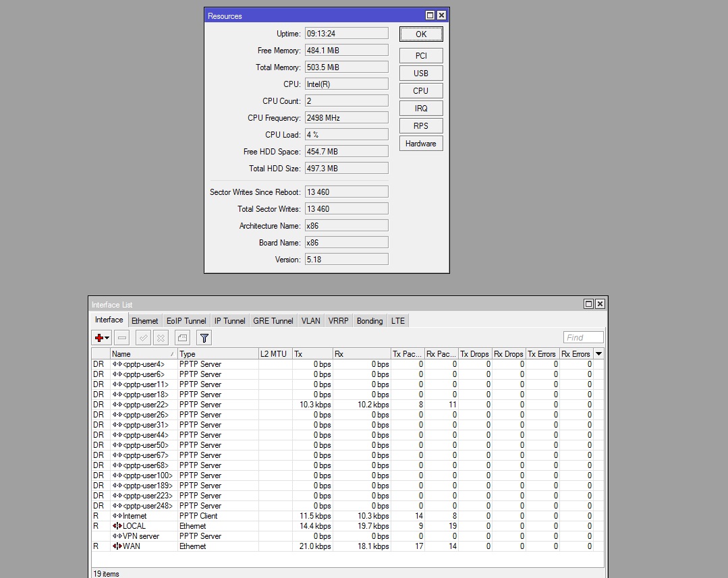The image size is (728, 578).
Task: Click the Comment toolbar icon
Action: point(182,338)
